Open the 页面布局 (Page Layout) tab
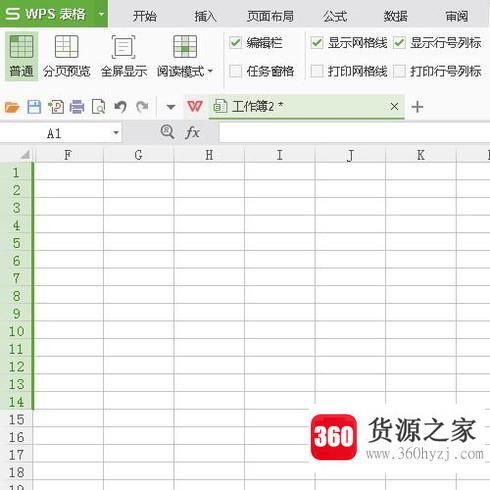The width and height of the screenshot is (490, 490). point(270,16)
